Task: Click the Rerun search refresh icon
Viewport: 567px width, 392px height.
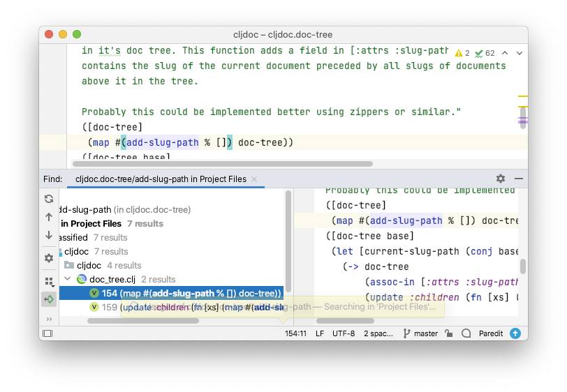Action: coord(49,199)
